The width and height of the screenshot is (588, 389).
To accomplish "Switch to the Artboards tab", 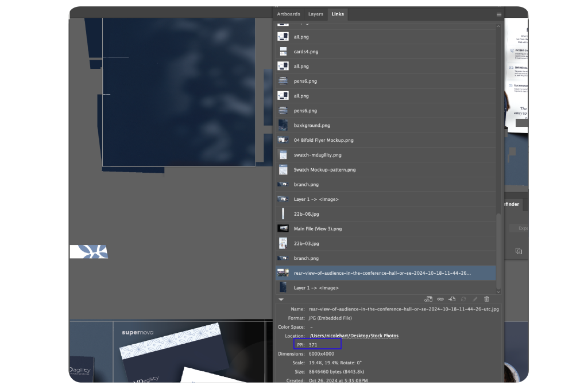I will 288,14.
